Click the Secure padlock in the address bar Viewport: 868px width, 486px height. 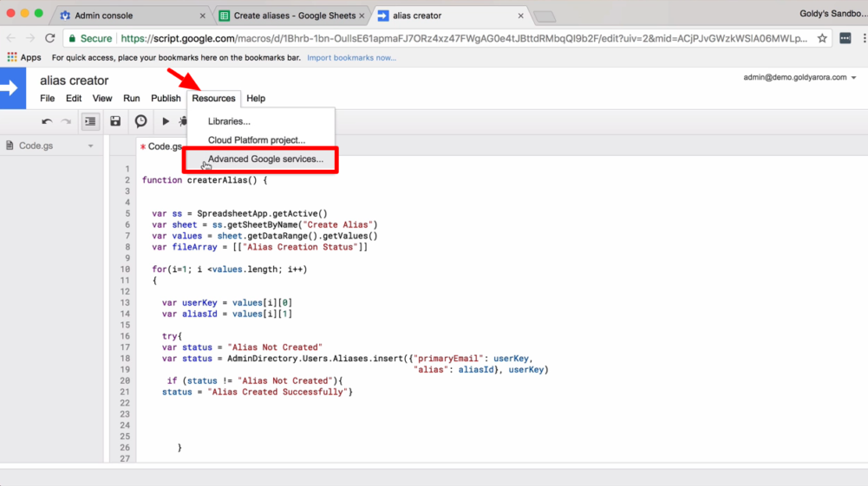pyautogui.click(x=72, y=38)
